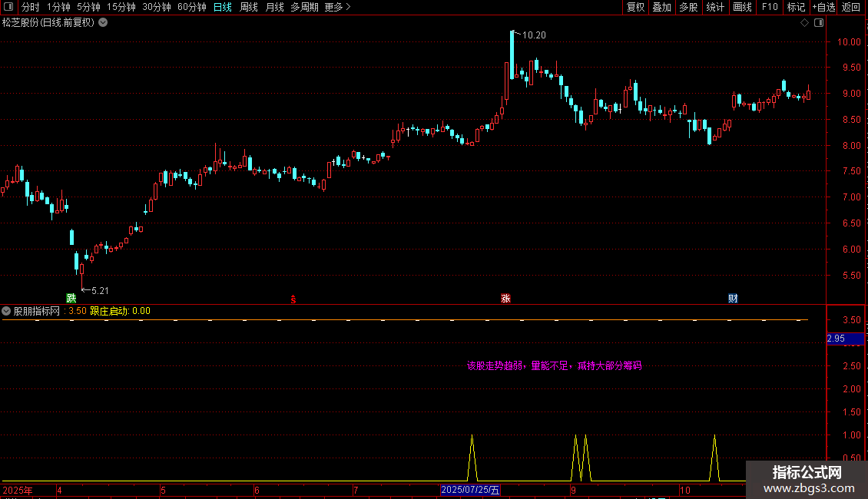Click the 10.20 high price label
Image resolution: width=868 pixels, height=499 pixels.
pos(534,35)
